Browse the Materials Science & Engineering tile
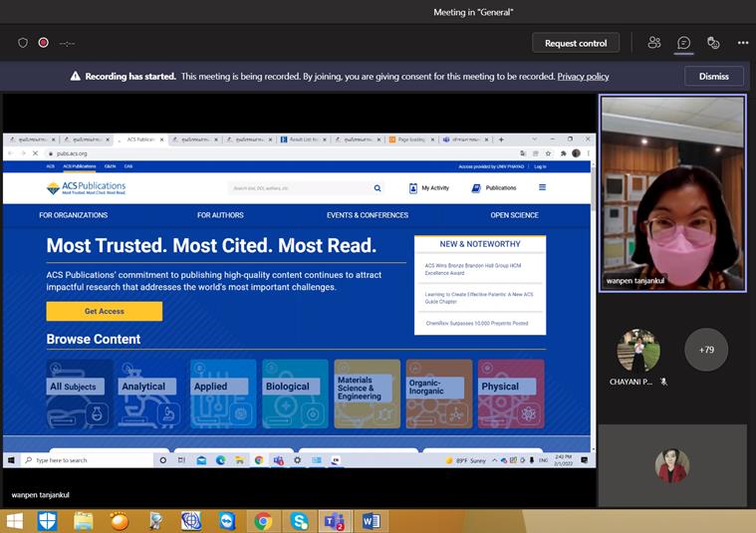 tap(367, 394)
